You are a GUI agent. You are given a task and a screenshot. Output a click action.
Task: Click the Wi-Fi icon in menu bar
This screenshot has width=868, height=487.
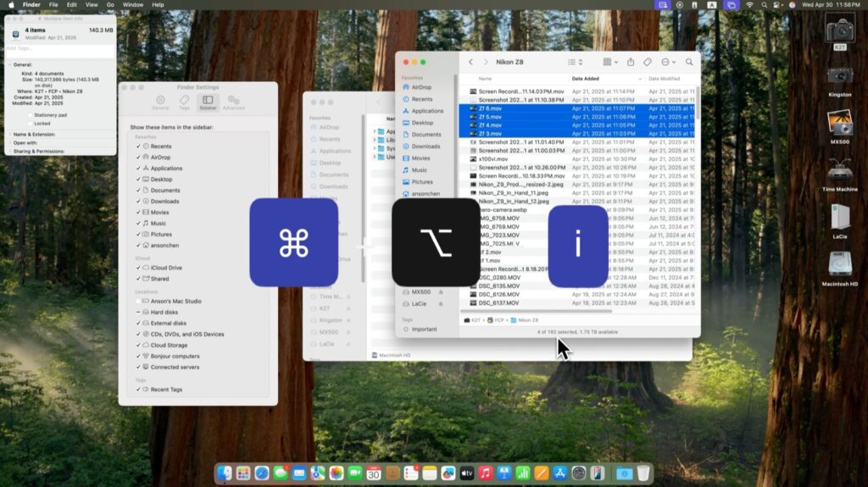pyautogui.click(x=749, y=5)
